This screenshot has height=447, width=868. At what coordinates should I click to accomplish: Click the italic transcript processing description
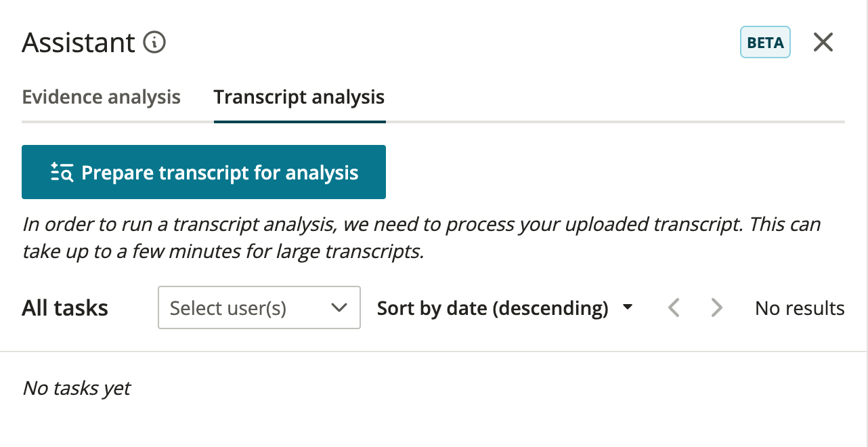click(421, 238)
